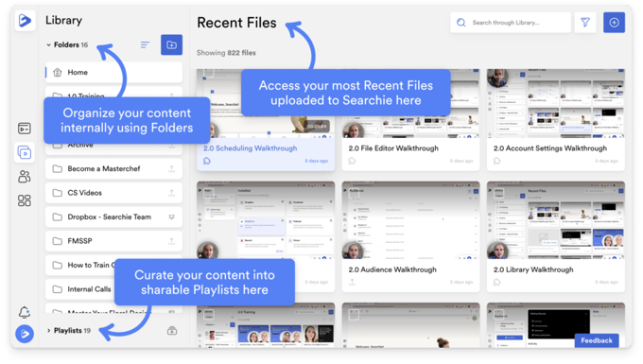Open the CS Videos folder
Screen dimensions: 643x364
[x=113, y=193]
